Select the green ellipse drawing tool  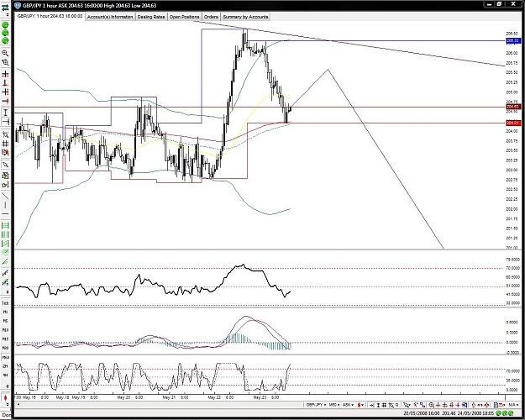(5, 252)
